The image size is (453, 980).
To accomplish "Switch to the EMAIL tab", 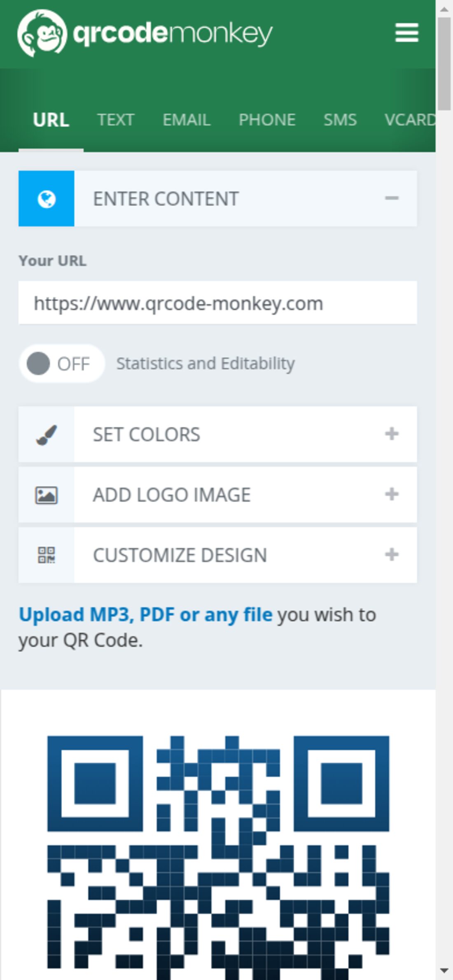I will click(187, 120).
